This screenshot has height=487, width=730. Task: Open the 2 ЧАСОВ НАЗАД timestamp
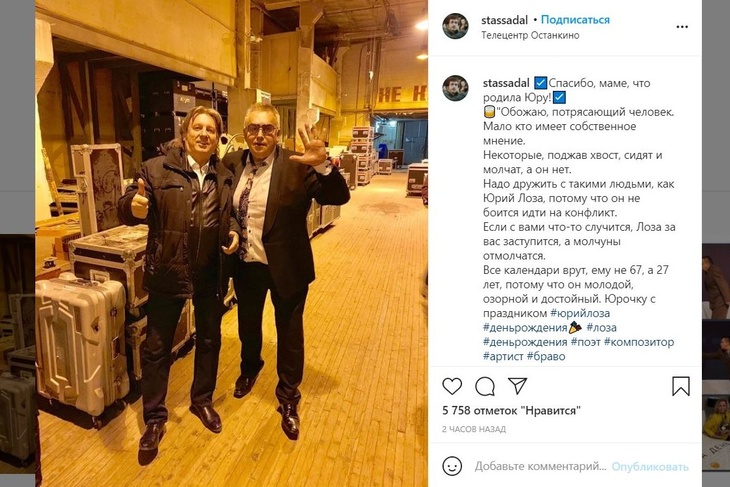coord(474,429)
